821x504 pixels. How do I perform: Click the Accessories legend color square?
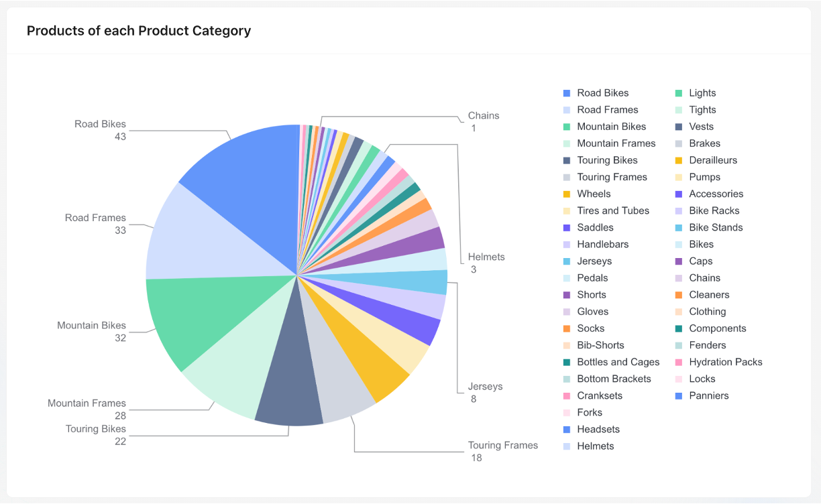(x=679, y=194)
